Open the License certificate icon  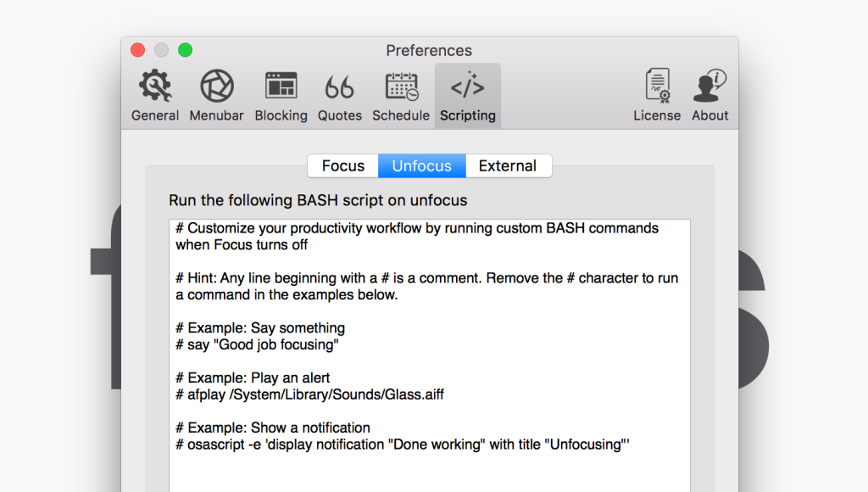pyautogui.click(x=658, y=86)
